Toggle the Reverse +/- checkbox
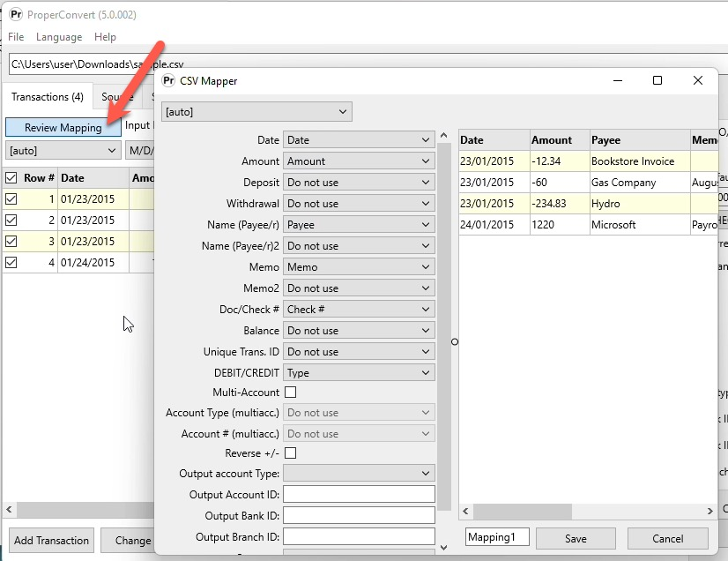 click(x=291, y=453)
